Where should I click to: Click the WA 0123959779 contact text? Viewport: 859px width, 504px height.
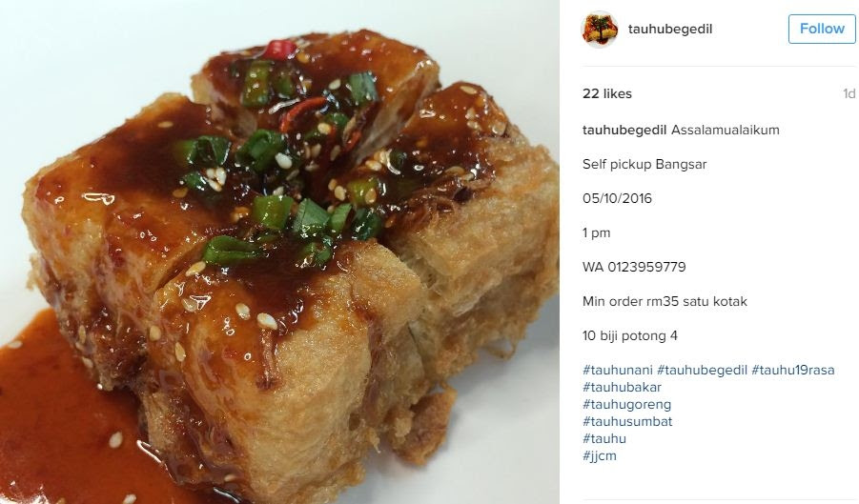[634, 267]
